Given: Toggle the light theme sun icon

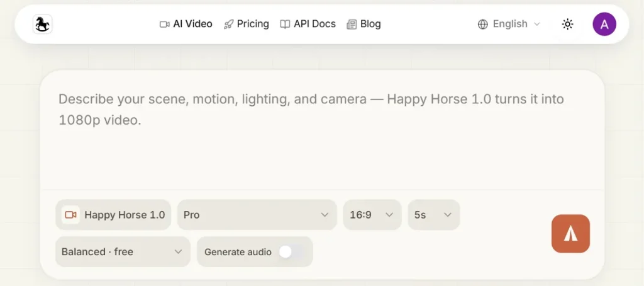Looking at the screenshot, I should point(567,25).
